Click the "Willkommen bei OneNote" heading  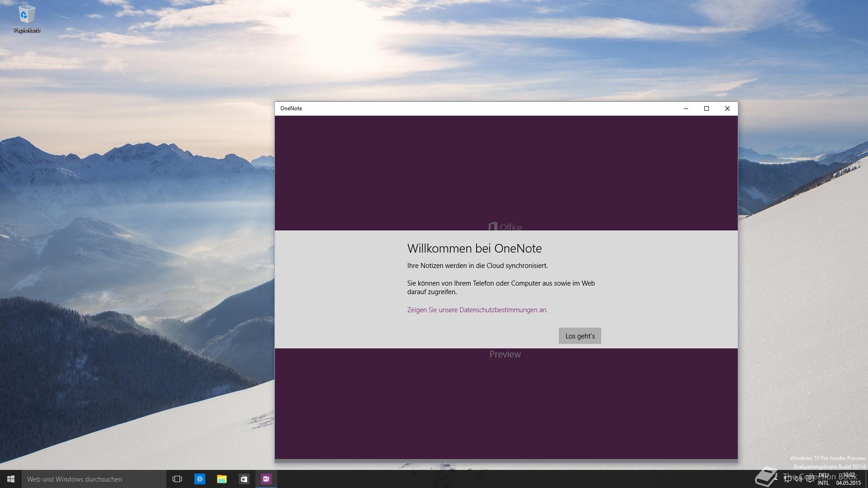tap(474, 249)
